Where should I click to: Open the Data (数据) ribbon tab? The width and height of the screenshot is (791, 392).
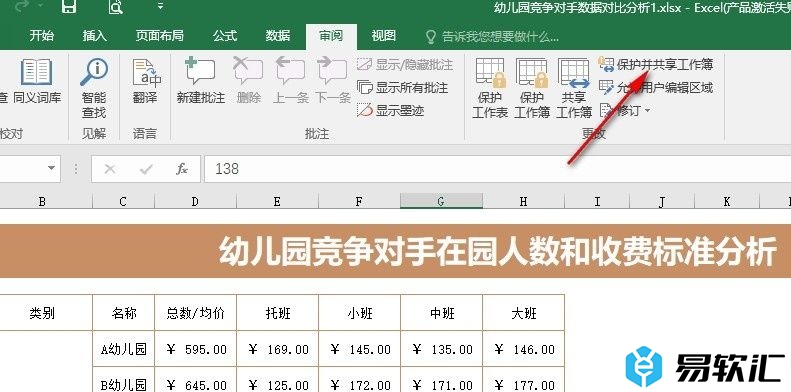pyautogui.click(x=278, y=36)
